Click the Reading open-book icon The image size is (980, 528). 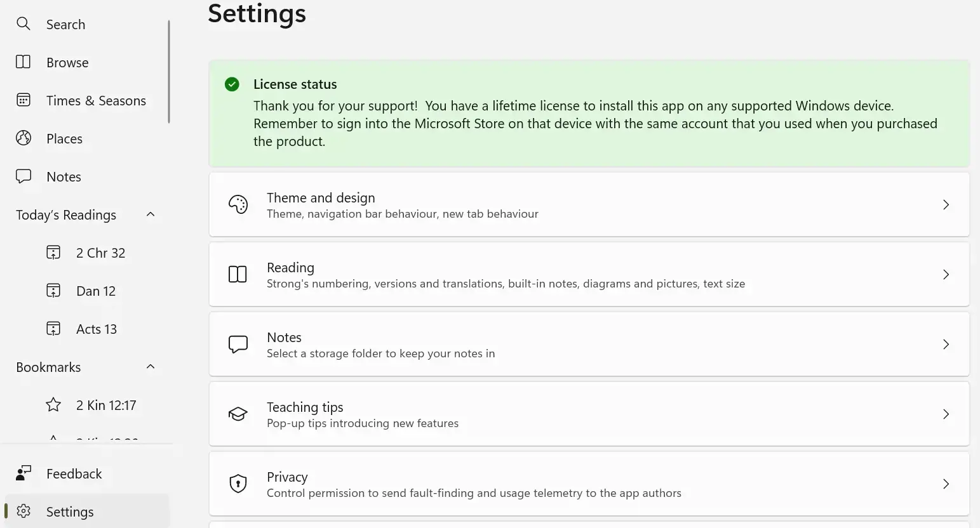click(238, 274)
